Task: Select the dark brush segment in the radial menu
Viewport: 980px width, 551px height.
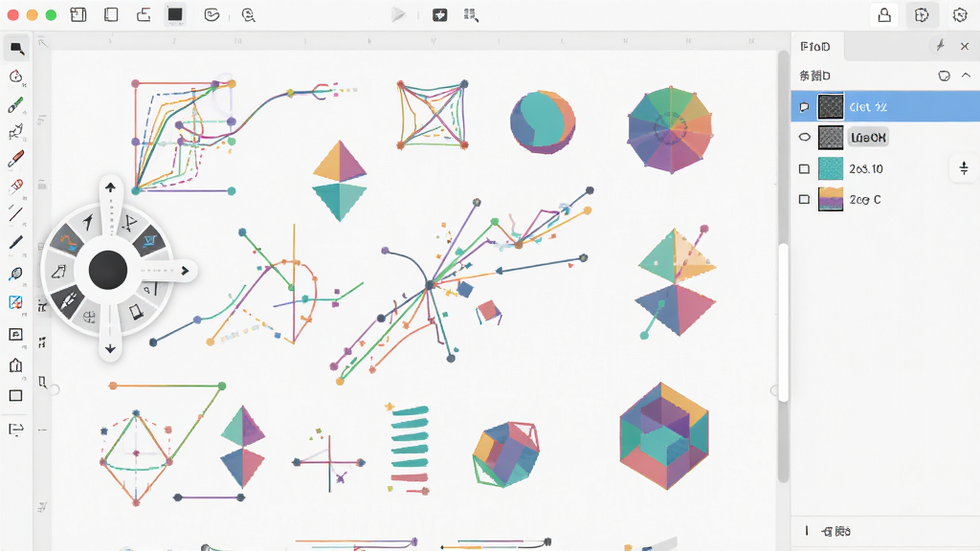Action: click(68, 299)
